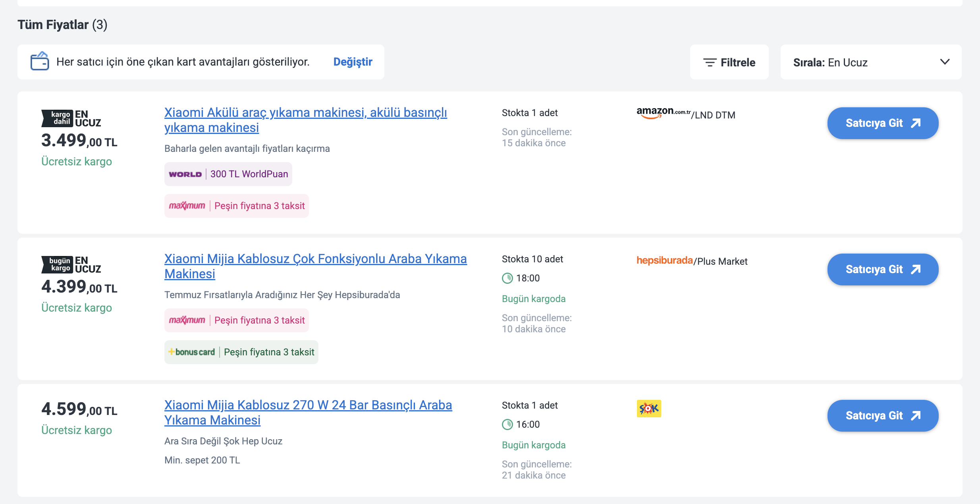Click the Amazon.com.tr seller logo
The width and height of the screenshot is (980, 504).
pyautogui.click(x=664, y=113)
